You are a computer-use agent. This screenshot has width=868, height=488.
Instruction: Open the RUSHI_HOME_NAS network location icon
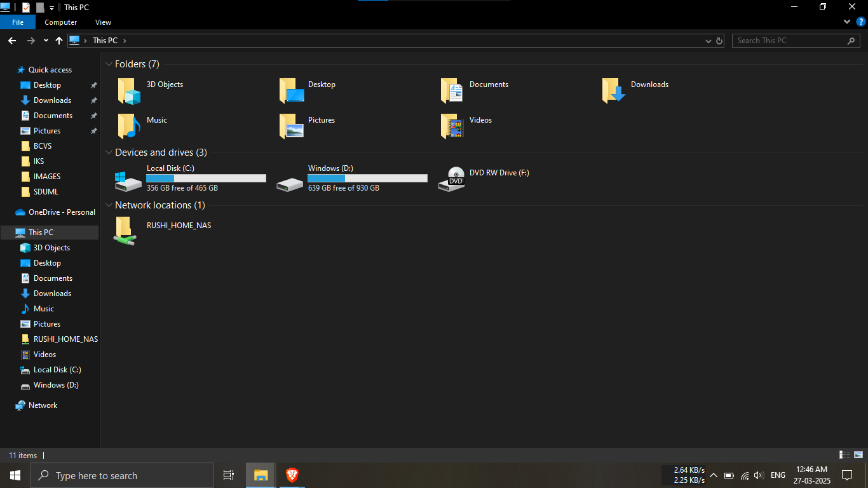click(125, 231)
